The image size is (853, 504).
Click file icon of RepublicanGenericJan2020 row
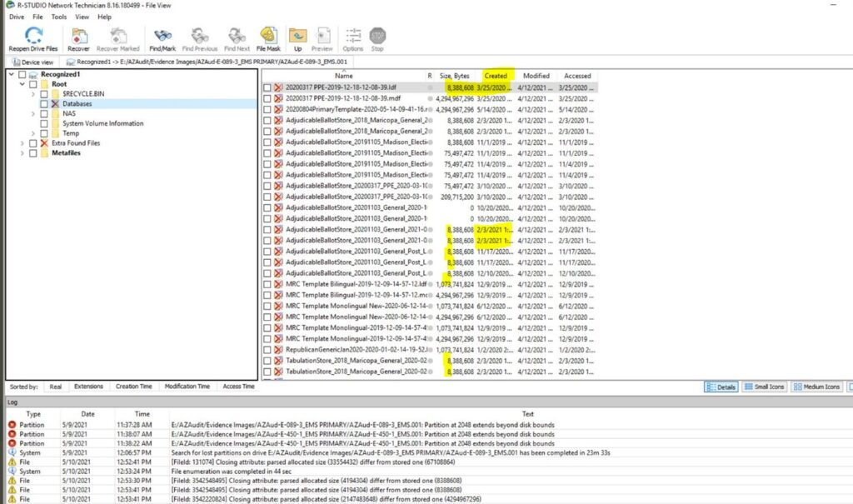(278, 350)
